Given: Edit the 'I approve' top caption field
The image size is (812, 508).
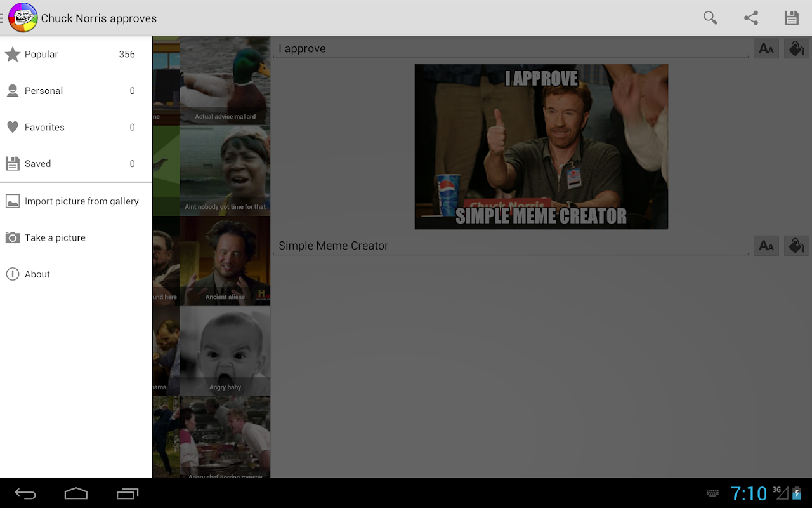Looking at the screenshot, I should pos(511,49).
